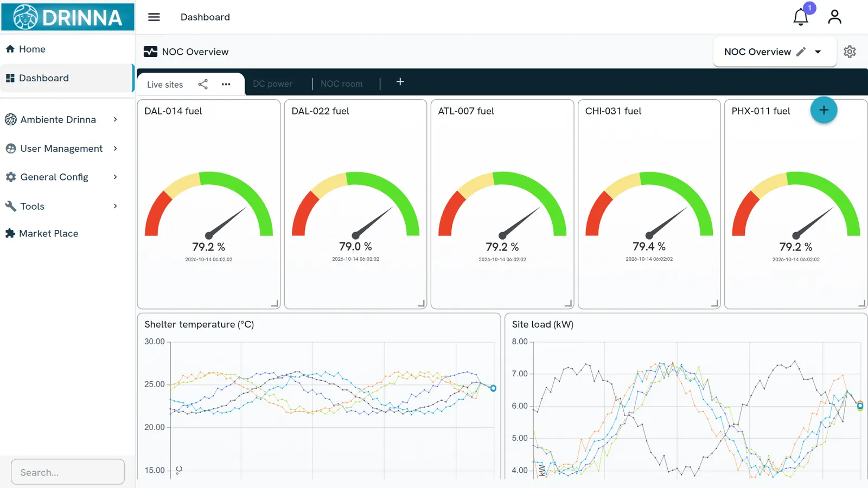This screenshot has width=868, height=488.
Task: Open the NOC Overview dashboard dropdown arrow
Action: point(818,52)
